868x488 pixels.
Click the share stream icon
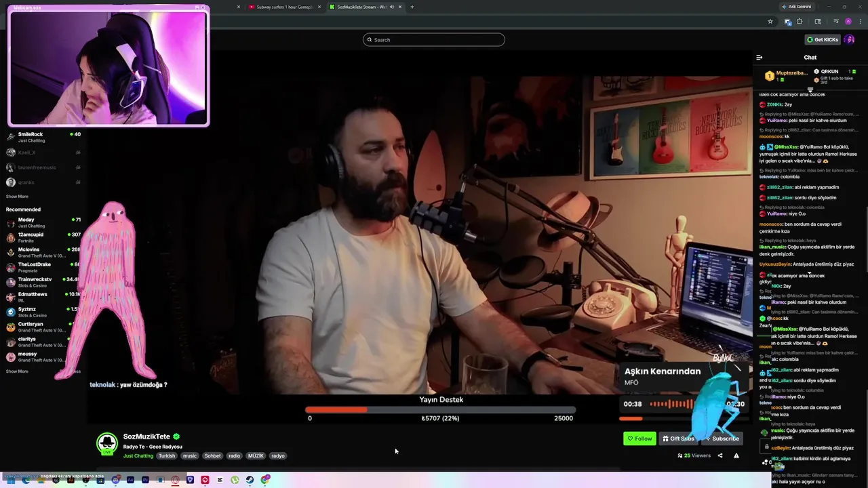coord(720,455)
